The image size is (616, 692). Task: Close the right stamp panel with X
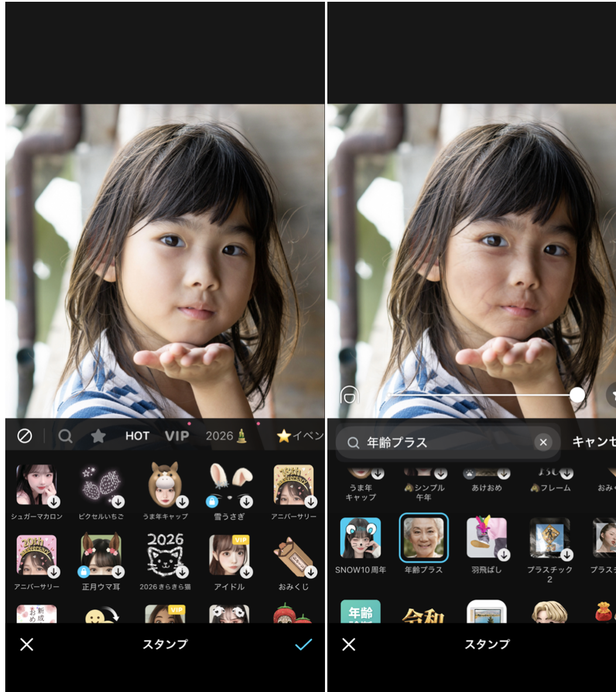click(349, 645)
